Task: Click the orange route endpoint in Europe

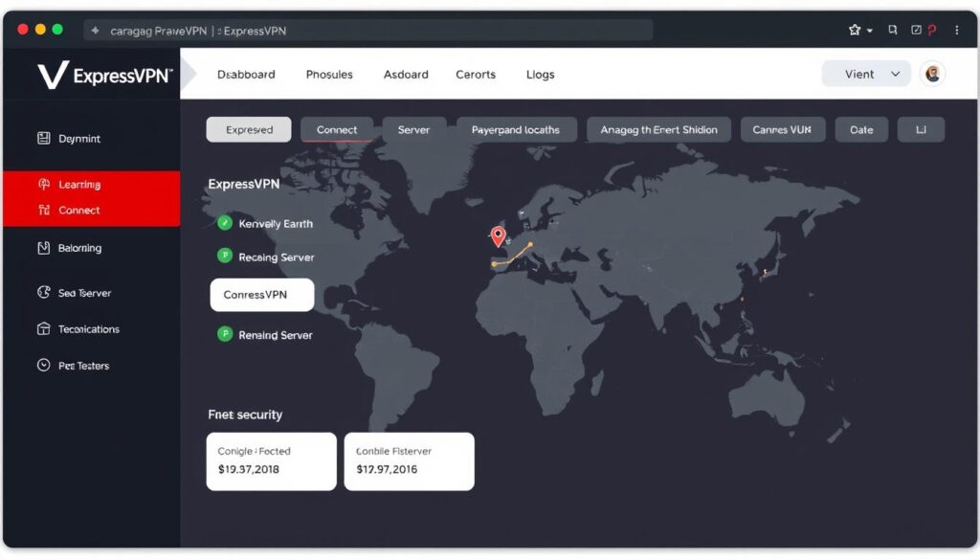Action: pyautogui.click(x=530, y=244)
